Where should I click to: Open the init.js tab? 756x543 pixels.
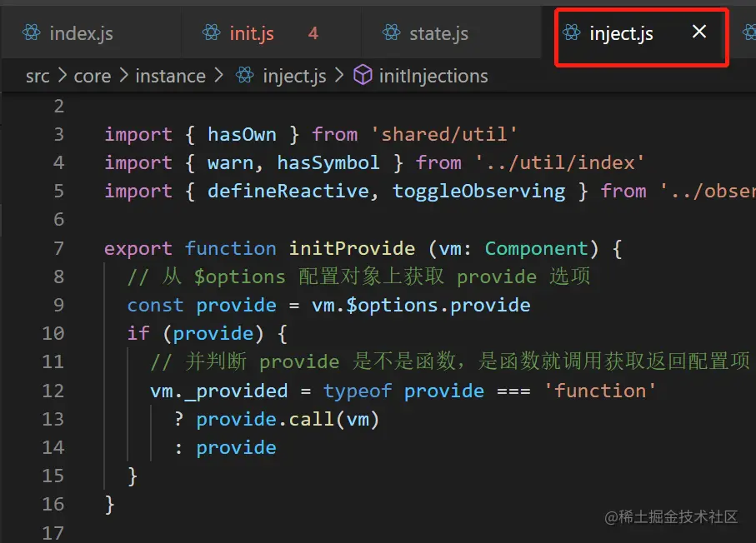(272, 33)
